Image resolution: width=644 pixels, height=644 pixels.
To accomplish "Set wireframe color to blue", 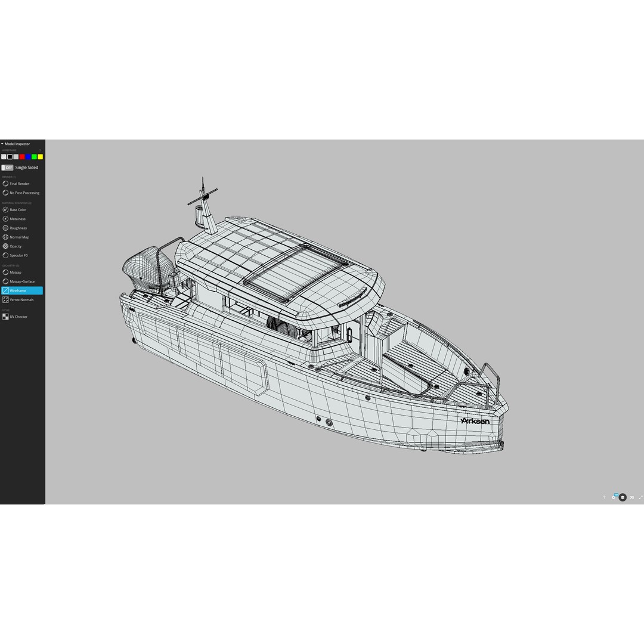I will (x=28, y=157).
